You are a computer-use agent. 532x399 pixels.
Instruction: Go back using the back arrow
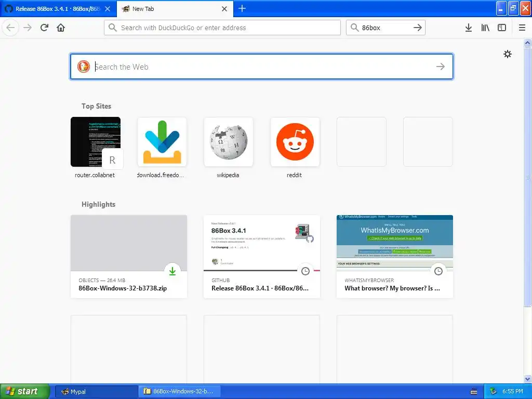(x=10, y=28)
